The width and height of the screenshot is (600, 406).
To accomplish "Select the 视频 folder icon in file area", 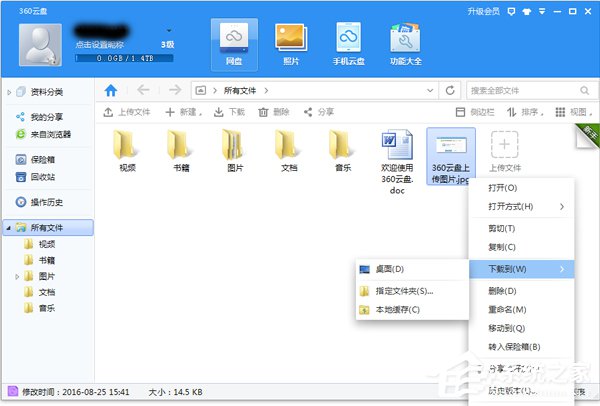I will click(125, 145).
